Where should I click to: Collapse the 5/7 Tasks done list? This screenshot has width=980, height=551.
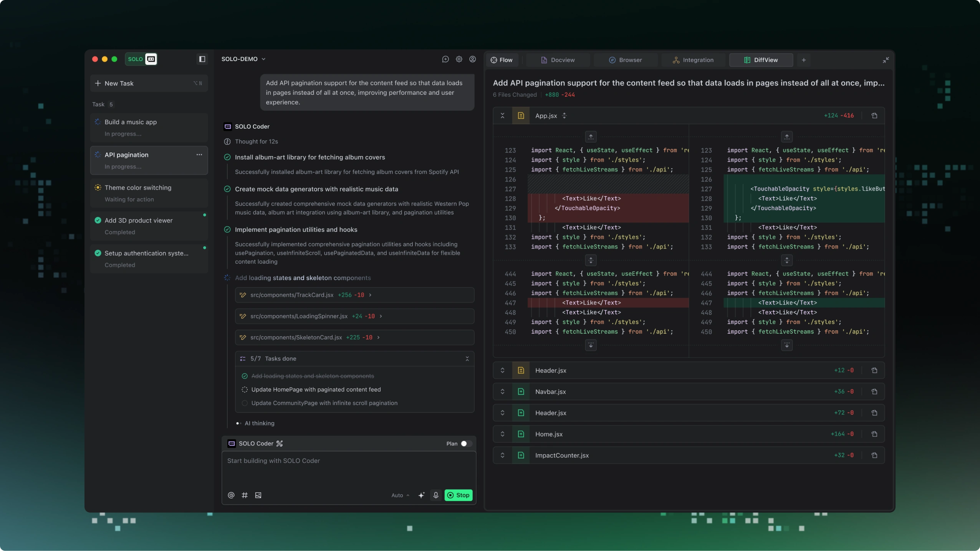click(467, 358)
